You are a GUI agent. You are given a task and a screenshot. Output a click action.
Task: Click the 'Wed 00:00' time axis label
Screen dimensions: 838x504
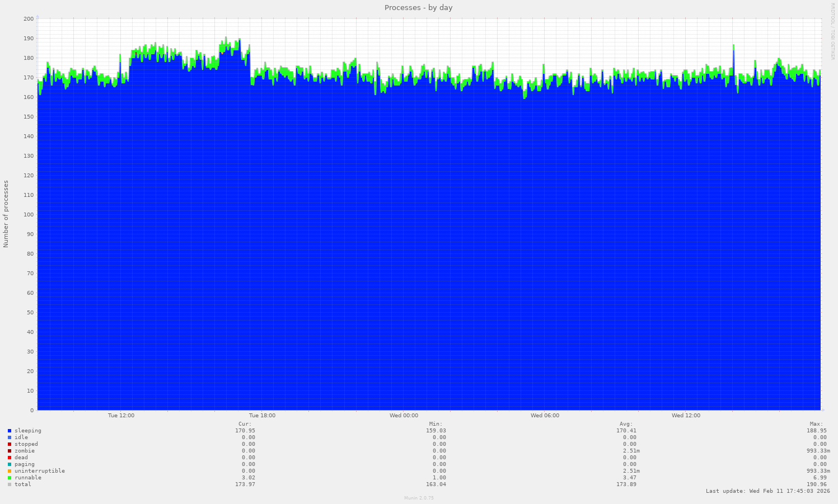tap(404, 416)
